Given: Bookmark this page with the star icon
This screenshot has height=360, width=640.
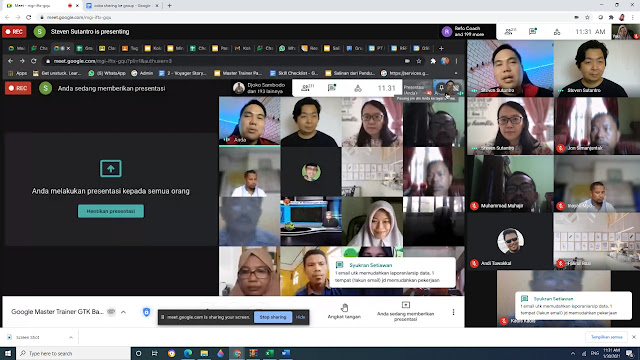Looking at the screenshot, I should [587, 17].
